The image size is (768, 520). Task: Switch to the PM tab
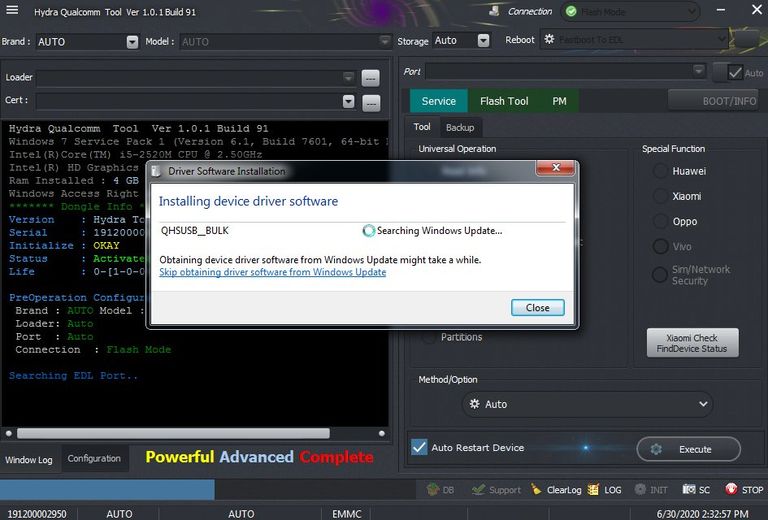[559, 101]
